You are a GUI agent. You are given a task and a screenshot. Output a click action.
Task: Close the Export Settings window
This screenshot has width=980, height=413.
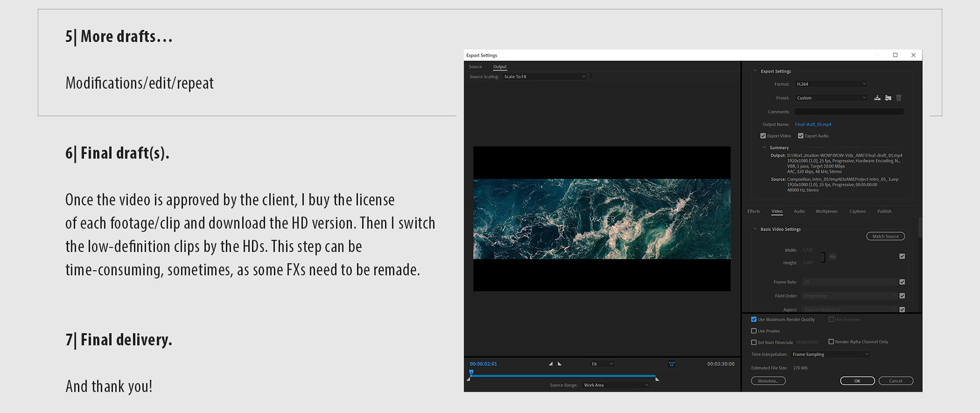click(914, 55)
